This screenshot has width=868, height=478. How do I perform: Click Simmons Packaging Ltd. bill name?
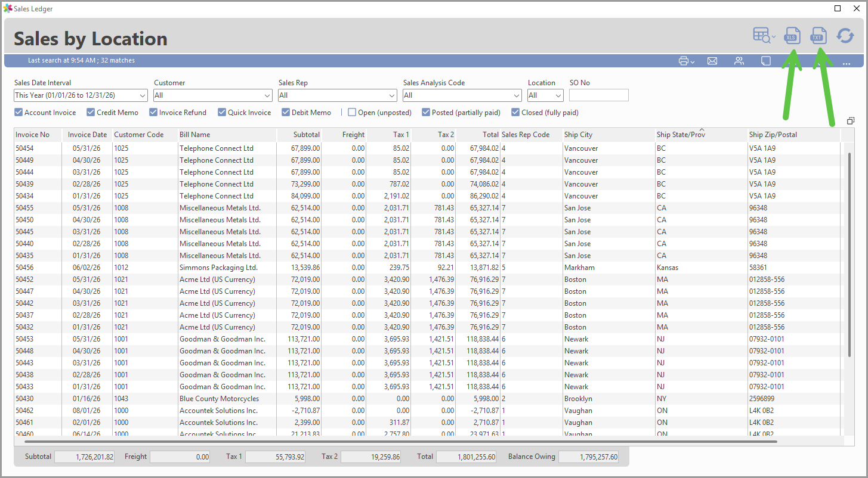(x=218, y=268)
